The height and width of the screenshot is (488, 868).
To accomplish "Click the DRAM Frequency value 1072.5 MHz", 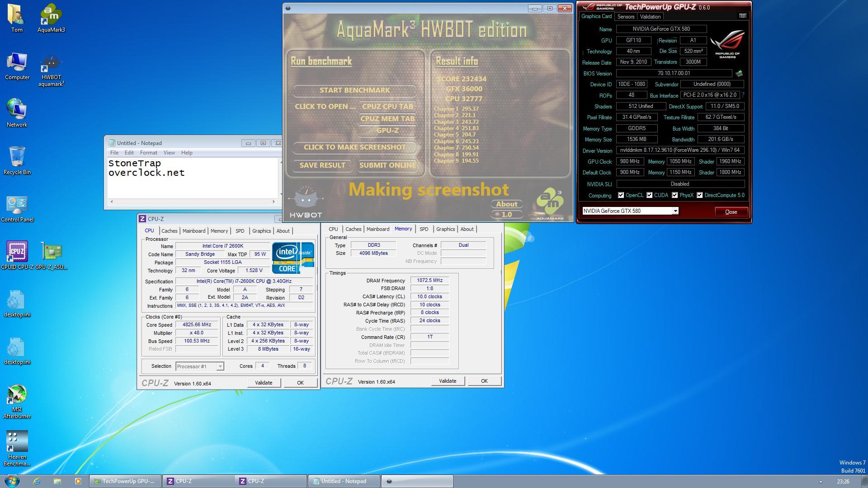I will coord(429,281).
